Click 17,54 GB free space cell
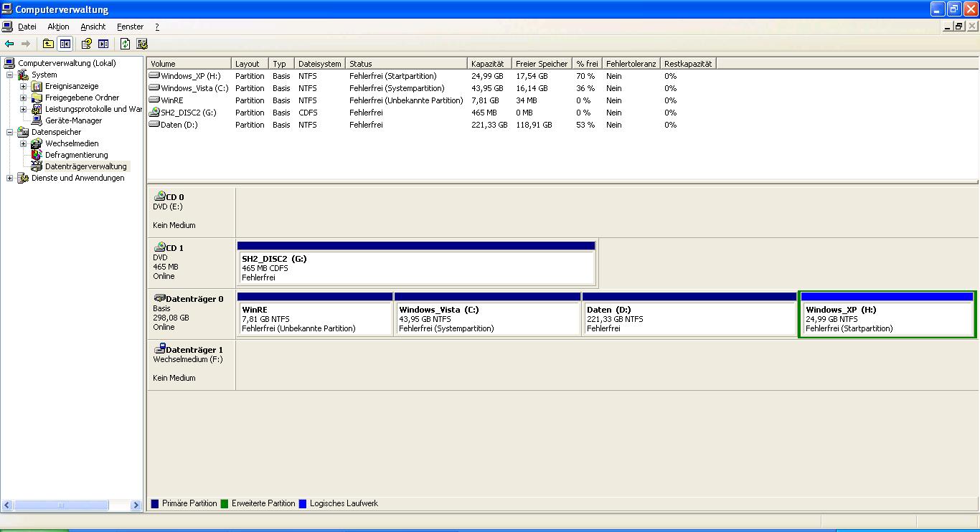This screenshot has height=532, width=980. [x=532, y=76]
